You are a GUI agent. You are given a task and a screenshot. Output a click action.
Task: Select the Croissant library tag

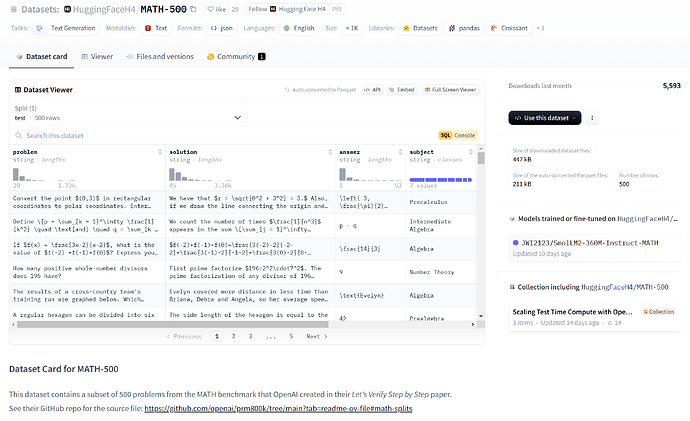pyautogui.click(x=514, y=28)
